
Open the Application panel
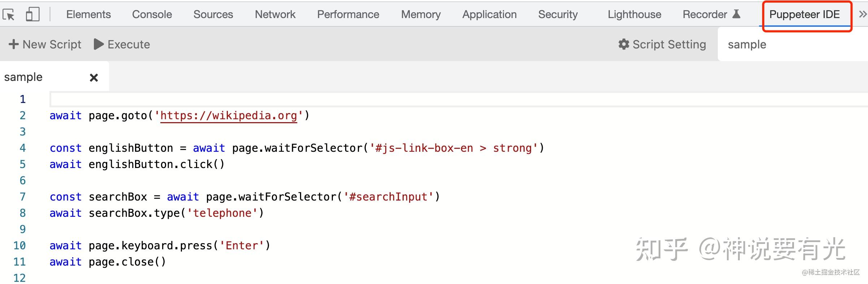click(x=489, y=14)
